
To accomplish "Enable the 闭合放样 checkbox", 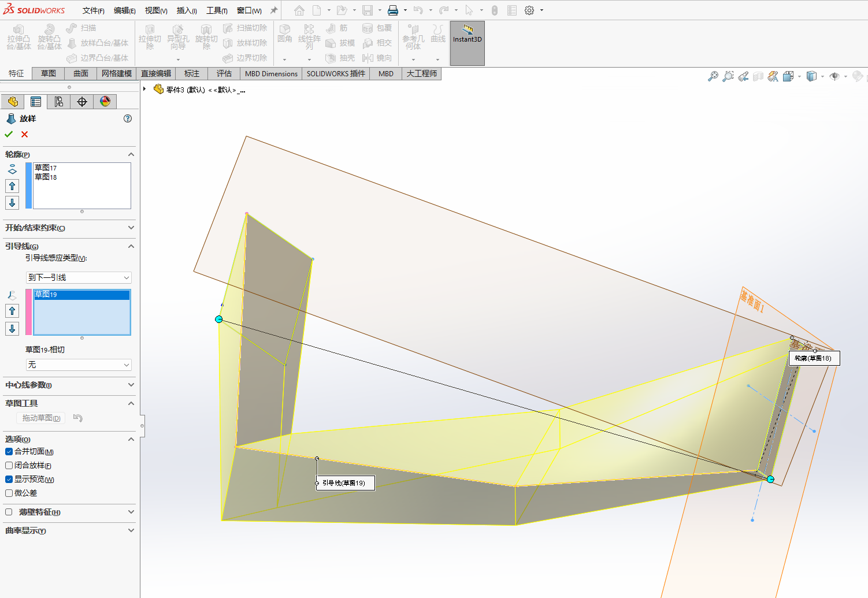I will coord(9,466).
